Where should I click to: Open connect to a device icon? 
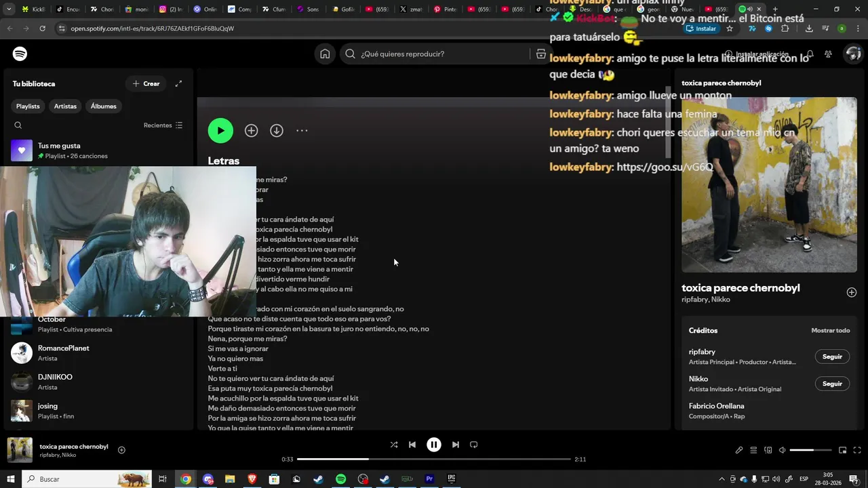click(x=768, y=450)
